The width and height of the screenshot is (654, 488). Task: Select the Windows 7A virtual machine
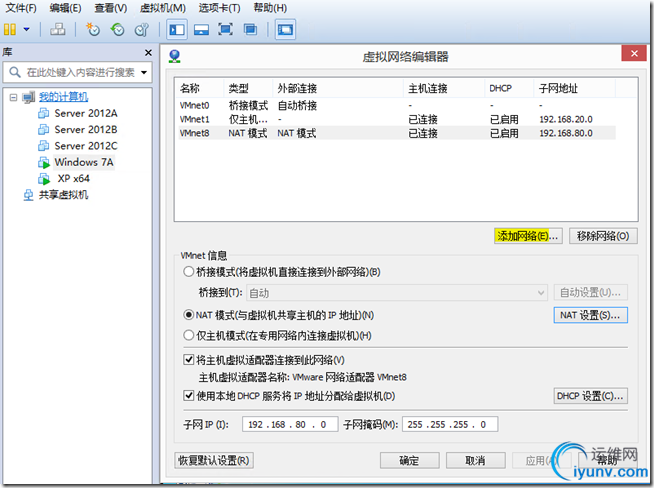(x=84, y=162)
